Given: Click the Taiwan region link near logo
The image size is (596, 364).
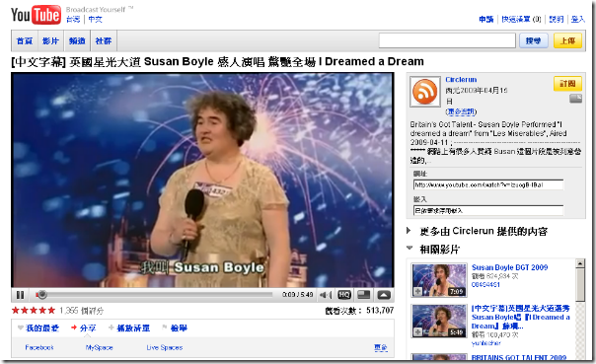Looking at the screenshot, I should (73, 19).
